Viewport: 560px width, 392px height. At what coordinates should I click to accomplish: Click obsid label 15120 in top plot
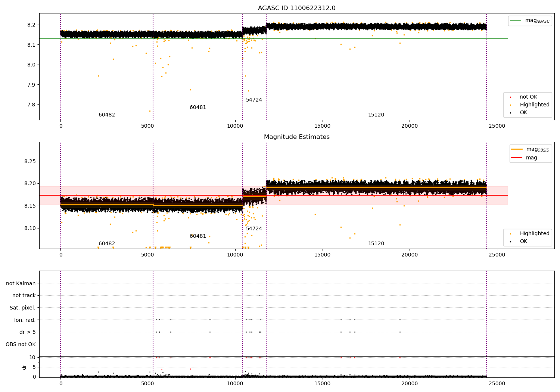[376, 115]
